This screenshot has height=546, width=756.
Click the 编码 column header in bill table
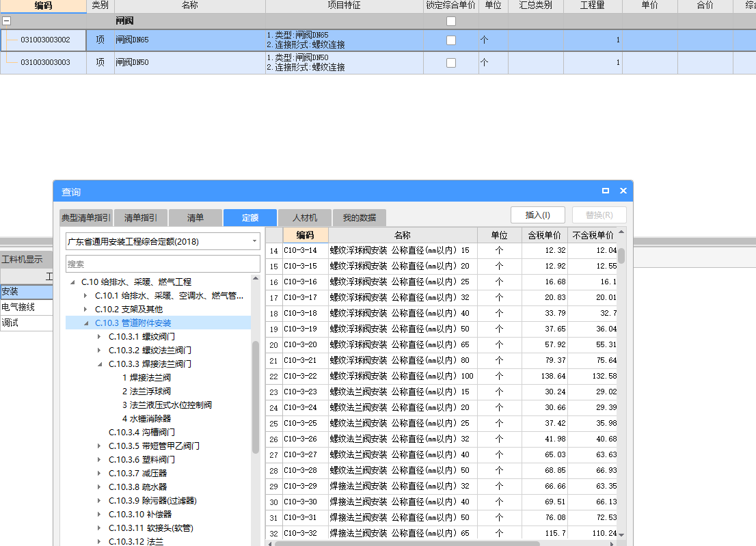click(x=43, y=5)
